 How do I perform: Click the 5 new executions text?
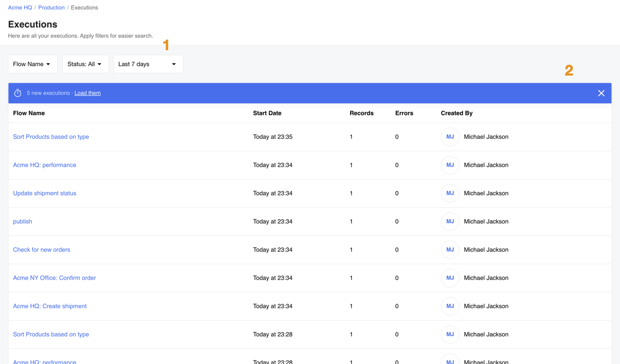click(48, 93)
